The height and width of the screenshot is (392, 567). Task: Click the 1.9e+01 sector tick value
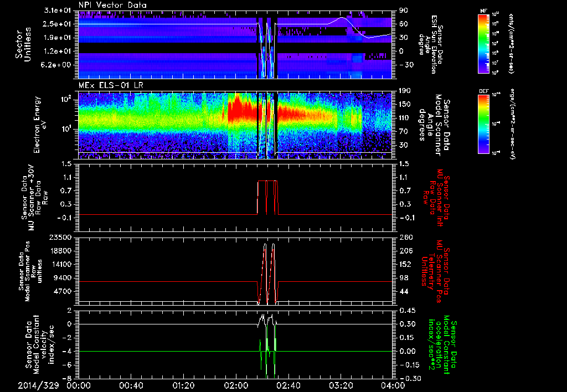tap(59, 38)
